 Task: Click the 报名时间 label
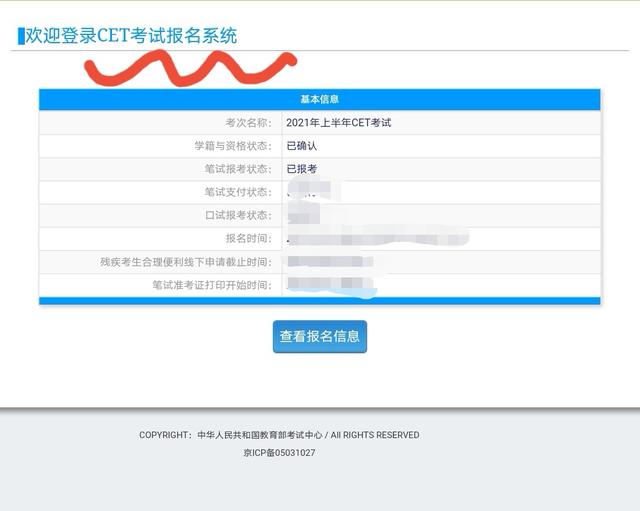point(248,238)
